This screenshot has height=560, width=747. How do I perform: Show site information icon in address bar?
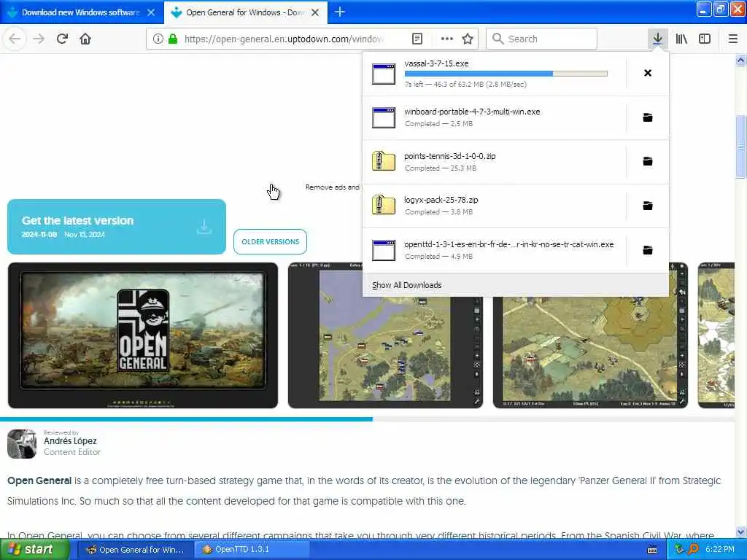158,39
